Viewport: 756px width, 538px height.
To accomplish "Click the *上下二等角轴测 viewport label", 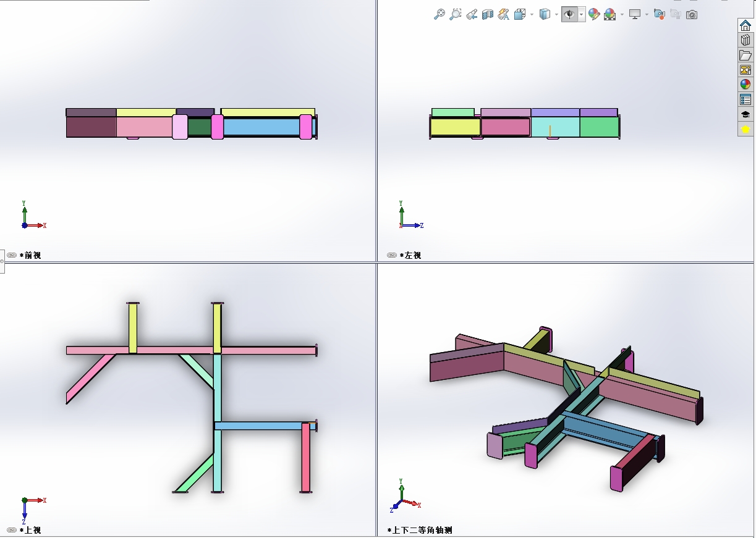I will [x=420, y=530].
